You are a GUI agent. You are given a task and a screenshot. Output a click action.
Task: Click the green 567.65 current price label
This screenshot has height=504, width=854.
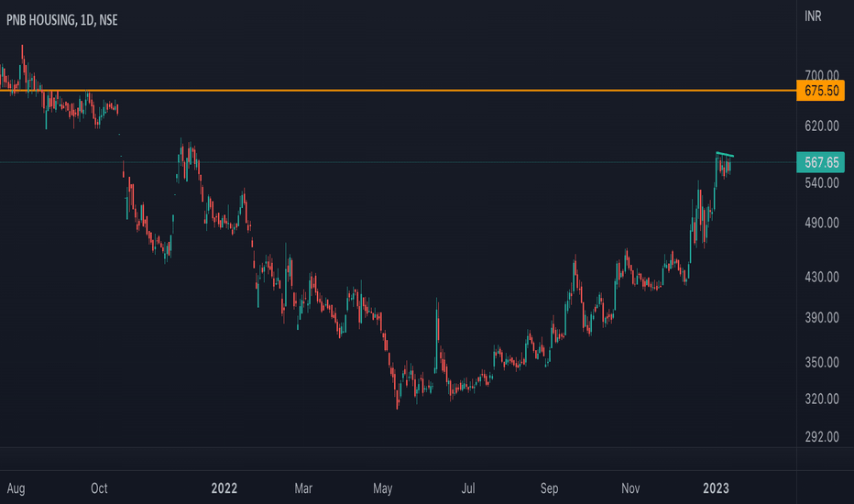(821, 162)
